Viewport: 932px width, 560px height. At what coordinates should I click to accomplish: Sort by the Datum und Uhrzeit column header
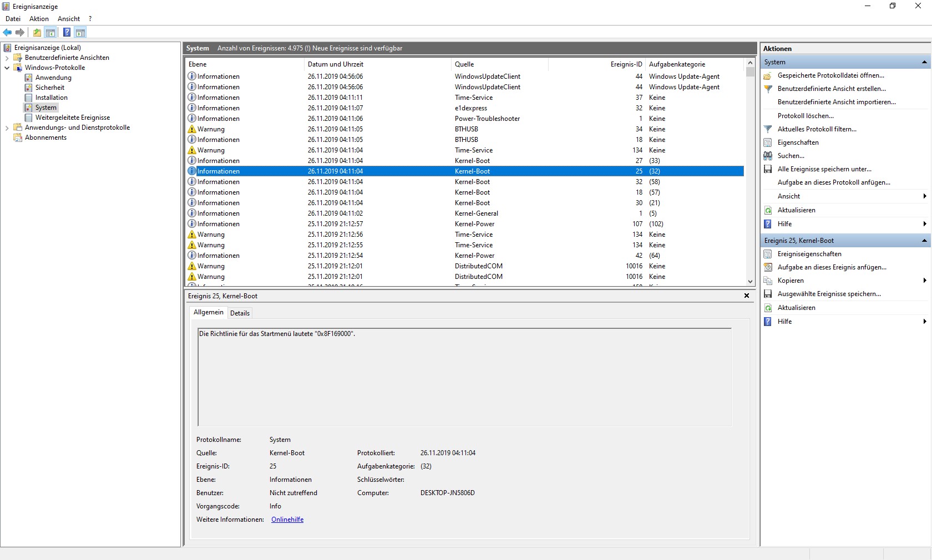(x=378, y=64)
